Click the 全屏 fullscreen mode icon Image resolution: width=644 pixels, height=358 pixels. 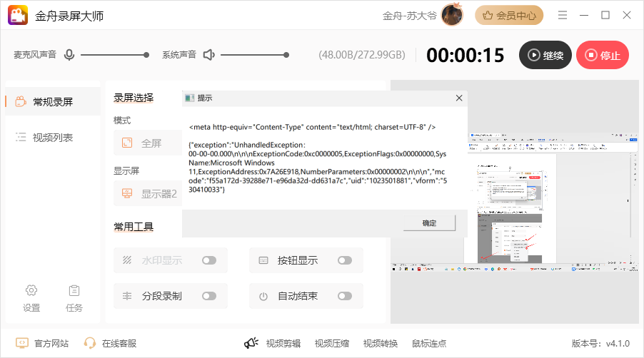[x=127, y=143]
